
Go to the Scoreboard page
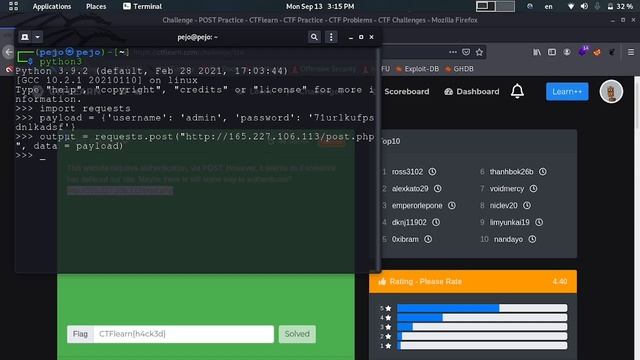point(407,91)
